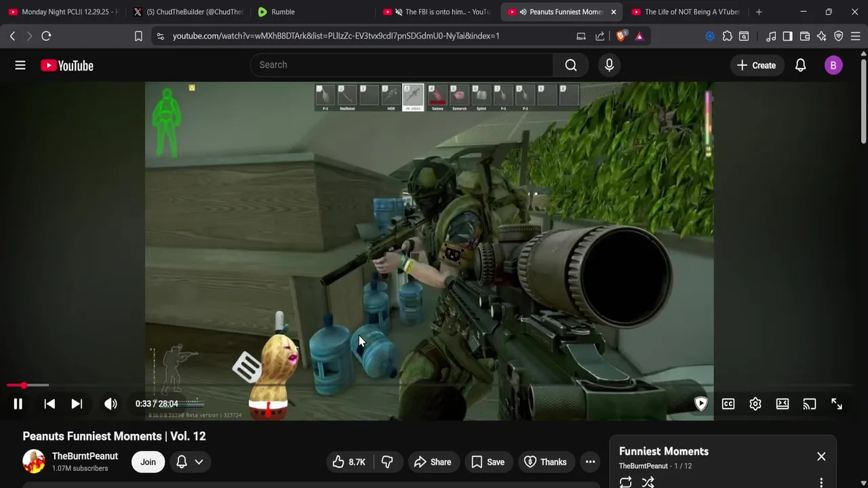
Task: Join TheBurntPeanut channel membership
Action: pos(148,462)
